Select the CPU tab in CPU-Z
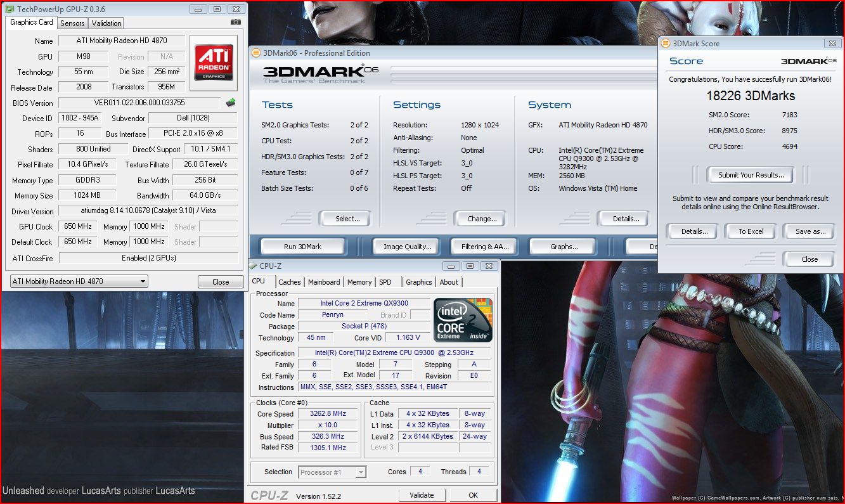Viewport: 845px width, 504px height. pos(259,281)
